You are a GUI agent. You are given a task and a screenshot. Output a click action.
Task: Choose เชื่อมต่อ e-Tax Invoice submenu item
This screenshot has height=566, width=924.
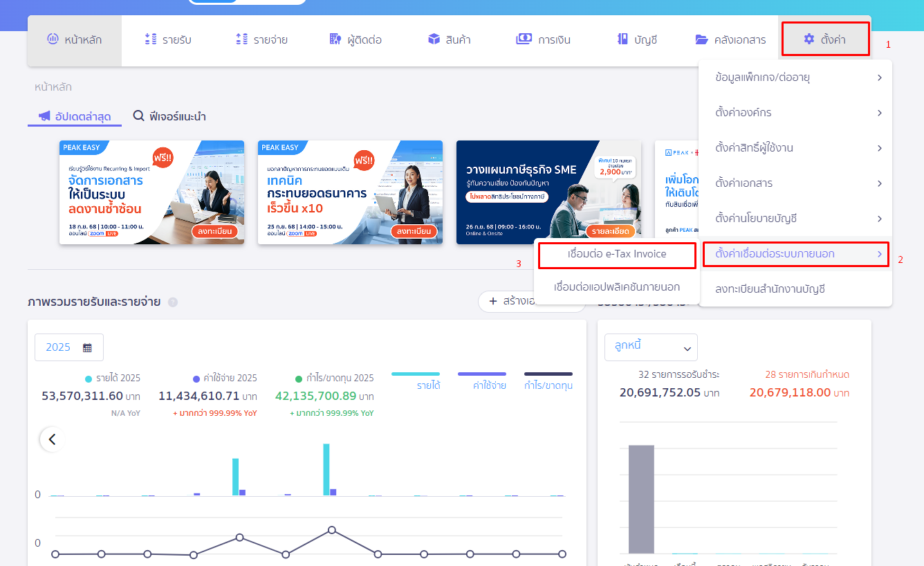point(617,254)
